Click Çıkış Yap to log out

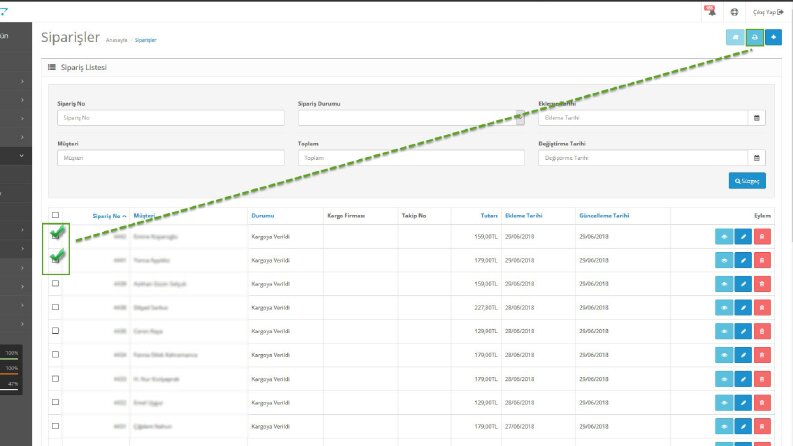tap(768, 12)
